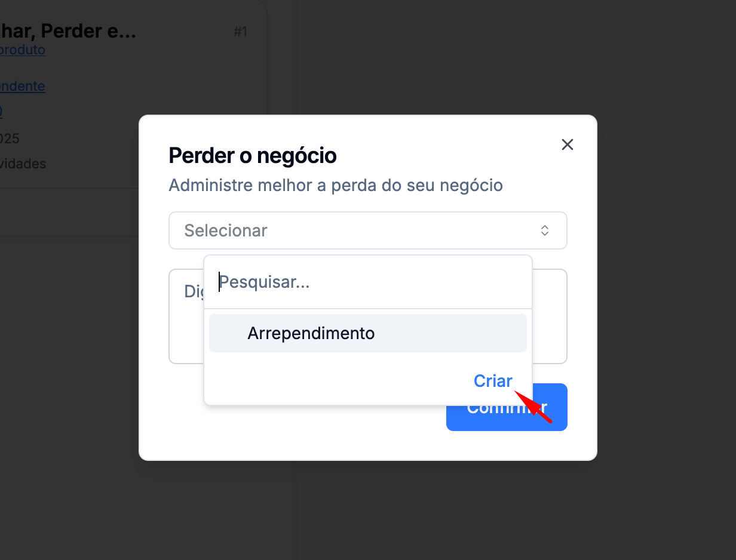Confirm the loss with Confirmar button
Viewport: 736px width, 560px height.
pyautogui.click(x=507, y=407)
